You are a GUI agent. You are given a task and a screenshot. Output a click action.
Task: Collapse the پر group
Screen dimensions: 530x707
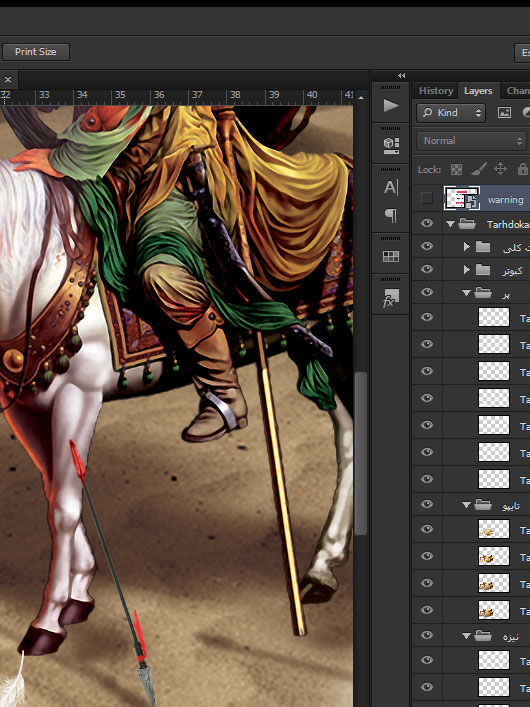coord(466,293)
